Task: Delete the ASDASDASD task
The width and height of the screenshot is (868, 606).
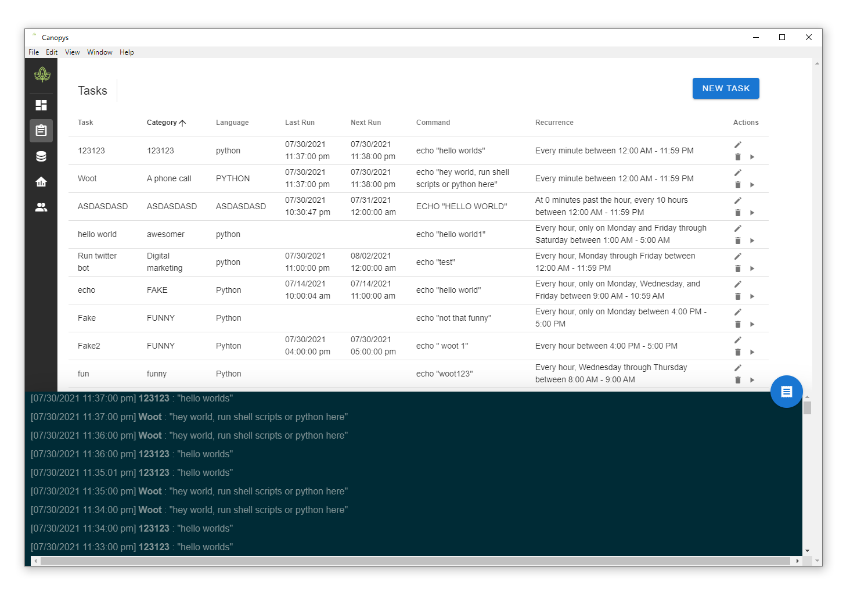Action: 738,213
